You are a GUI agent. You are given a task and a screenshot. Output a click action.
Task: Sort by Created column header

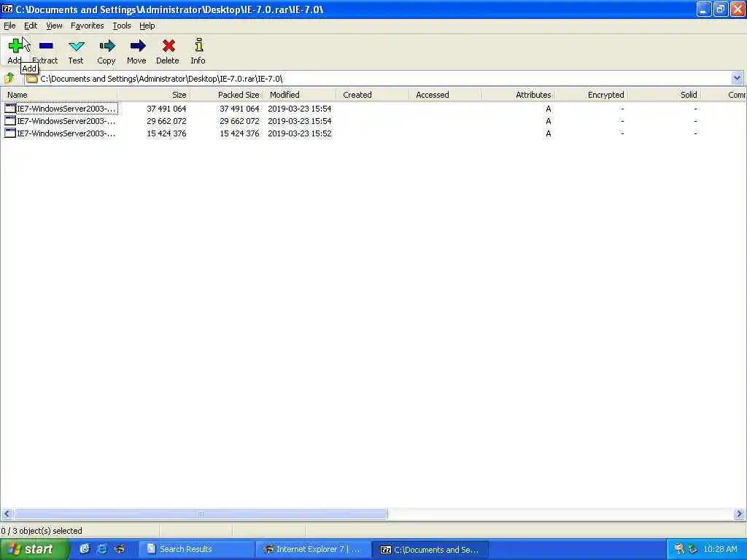click(373, 95)
